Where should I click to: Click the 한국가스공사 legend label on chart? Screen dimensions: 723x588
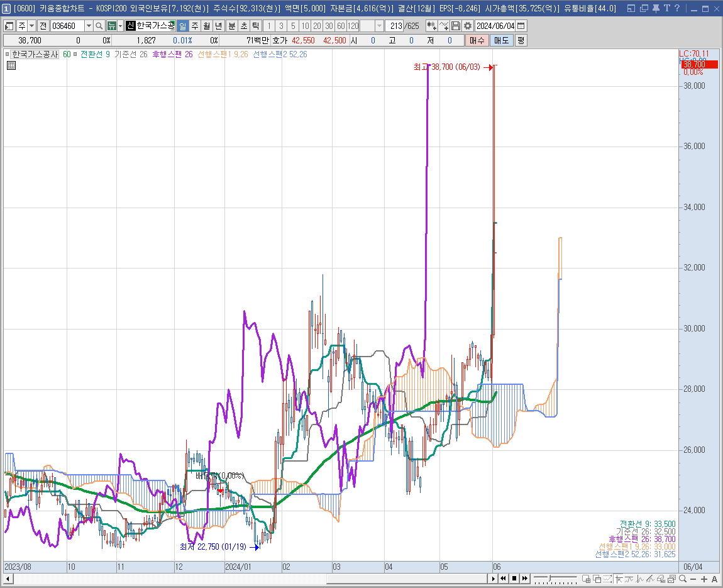tap(35, 55)
